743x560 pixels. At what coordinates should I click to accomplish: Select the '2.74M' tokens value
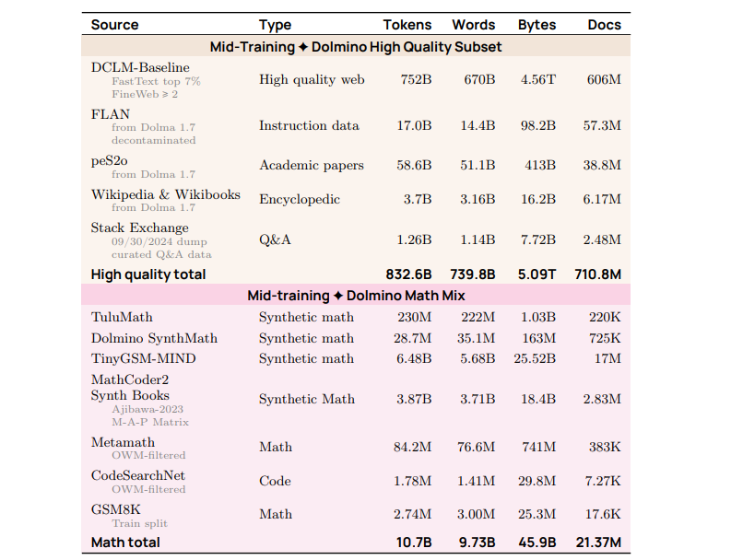412,514
